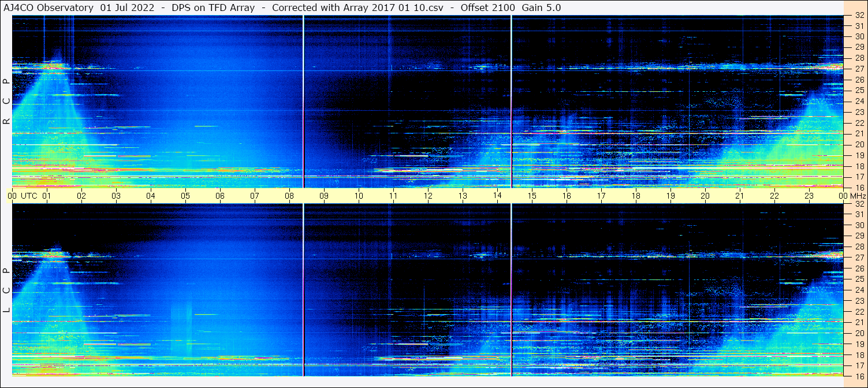Click the RCP vertical label on left edge
This screenshot has height=388, width=868.
(x=6, y=101)
